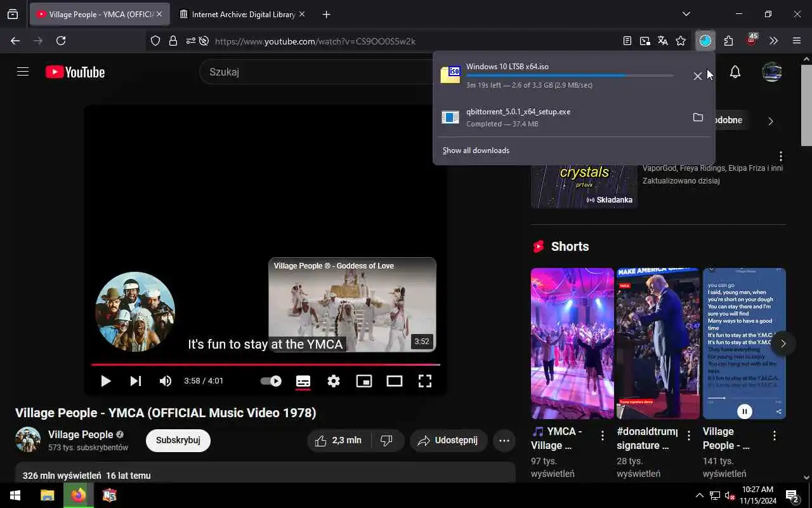
Task: Toggle subtitles in the player
Action: point(303,381)
